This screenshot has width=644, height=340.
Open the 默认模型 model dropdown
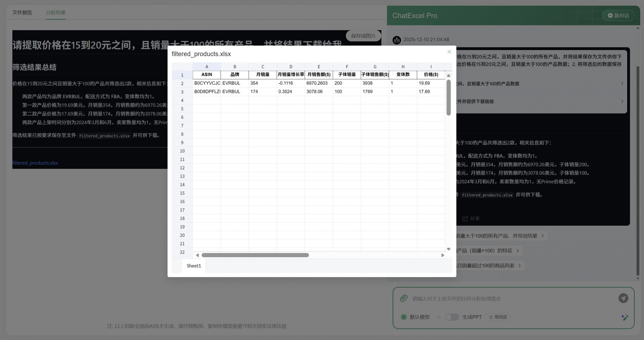coord(439,317)
